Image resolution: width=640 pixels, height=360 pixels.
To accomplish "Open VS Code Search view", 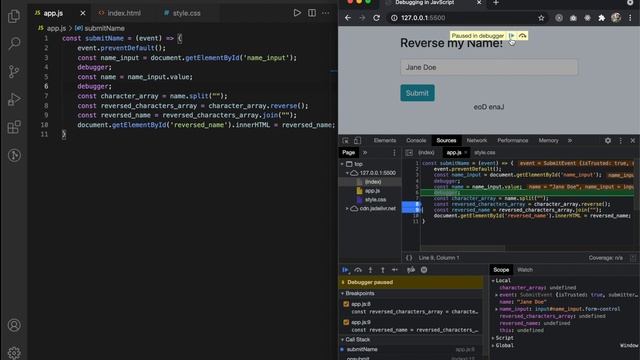I will [14, 43].
